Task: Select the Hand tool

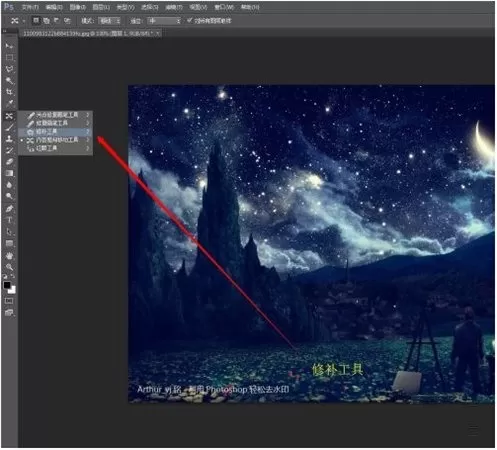Action: pos(9,256)
